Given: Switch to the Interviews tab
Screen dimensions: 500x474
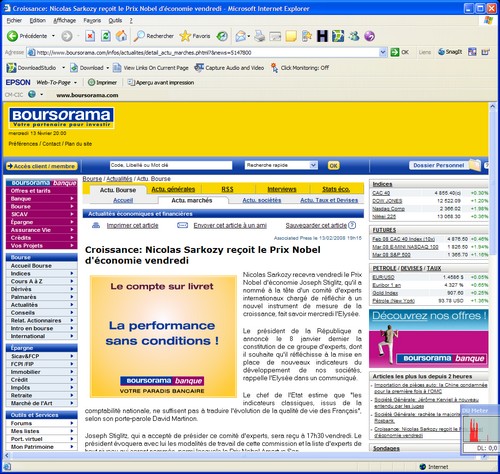Looking at the screenshot, I should point(282,189).
